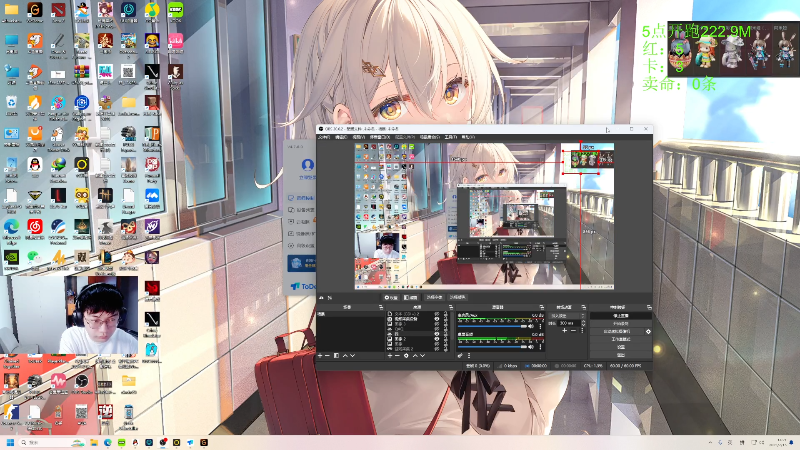
Task: Click Start Recording button in Controls
Action: coord(621,323)
